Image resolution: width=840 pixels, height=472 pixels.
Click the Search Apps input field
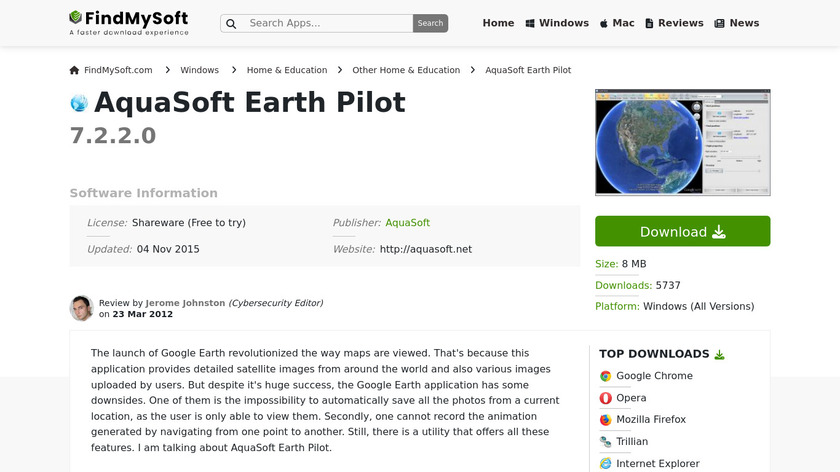325,23
